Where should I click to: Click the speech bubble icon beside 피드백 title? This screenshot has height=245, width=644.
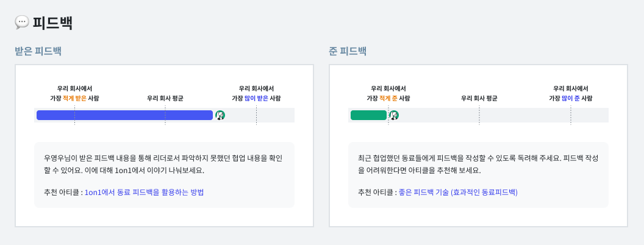[x=22, y=23]
